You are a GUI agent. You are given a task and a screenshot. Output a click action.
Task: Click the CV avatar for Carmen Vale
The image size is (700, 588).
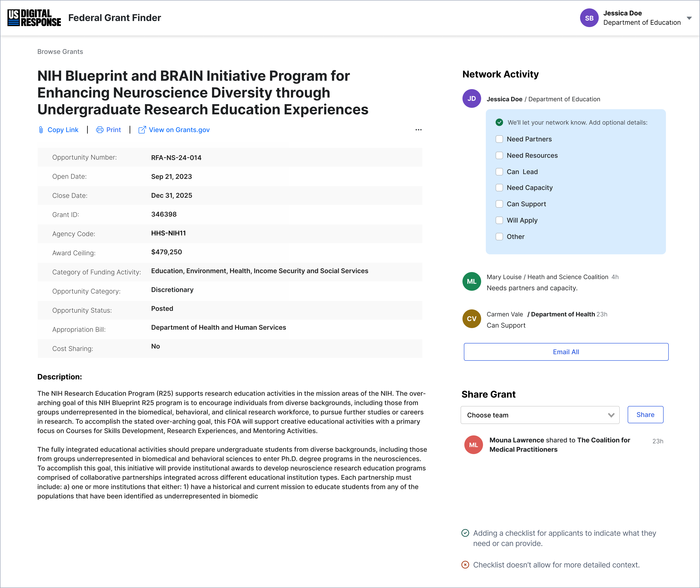point(471,319)
